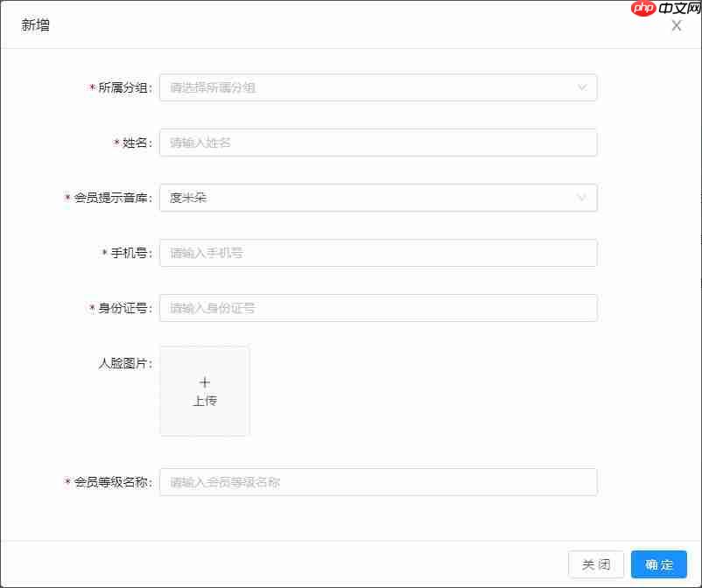Click the dropdown arrow on 所属分组 field
702x588 pixels.
[581, 87]
